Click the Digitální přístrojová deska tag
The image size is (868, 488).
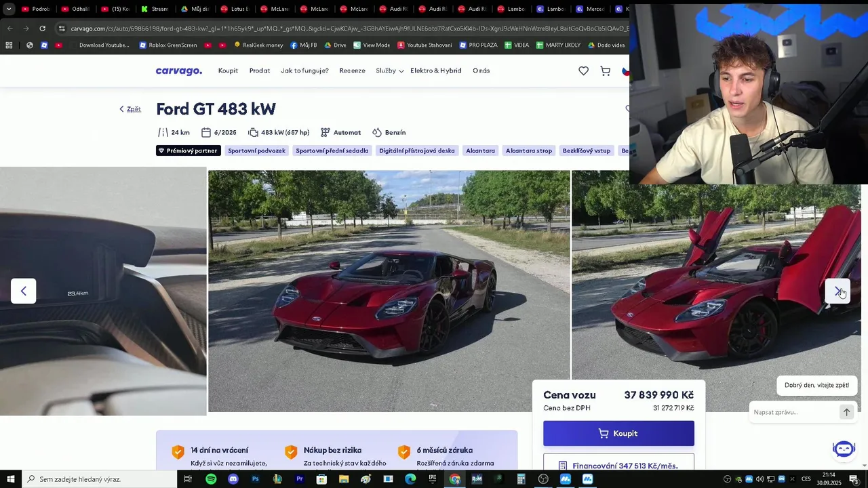point(417,150)
